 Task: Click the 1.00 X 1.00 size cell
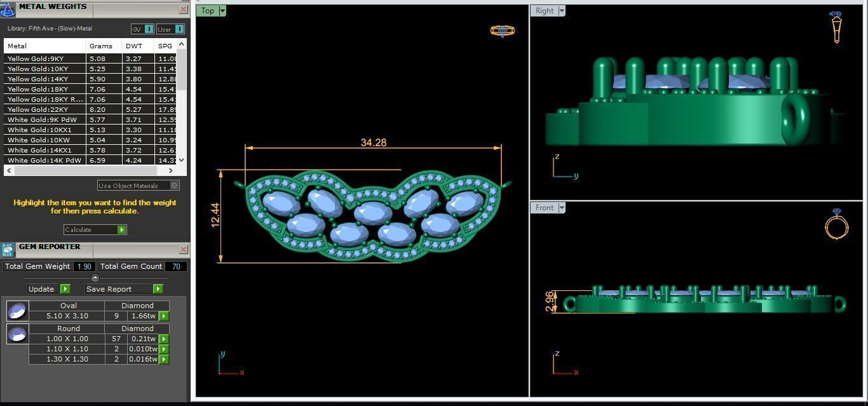point(67,339)
